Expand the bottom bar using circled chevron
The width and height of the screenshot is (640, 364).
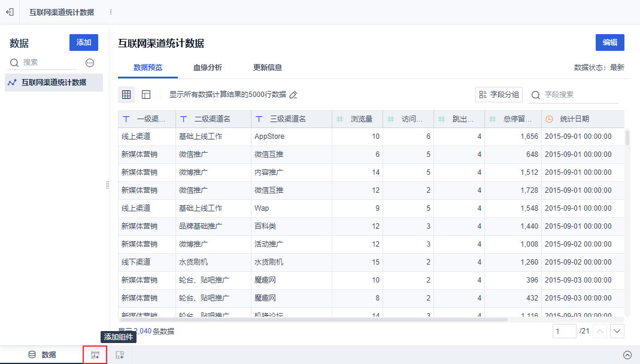point(627,355)
